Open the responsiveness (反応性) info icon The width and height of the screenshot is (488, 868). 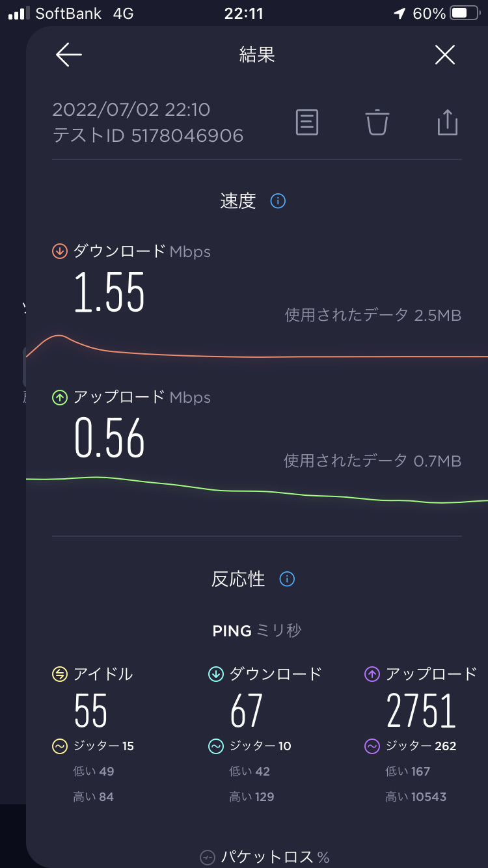287,579
